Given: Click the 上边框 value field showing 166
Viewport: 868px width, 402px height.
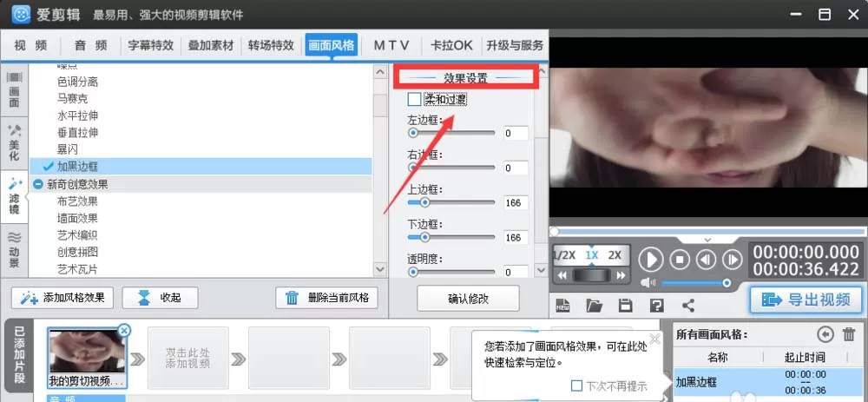Looking at the screenshot, I should pyautogui.click(x=516, y=203).
